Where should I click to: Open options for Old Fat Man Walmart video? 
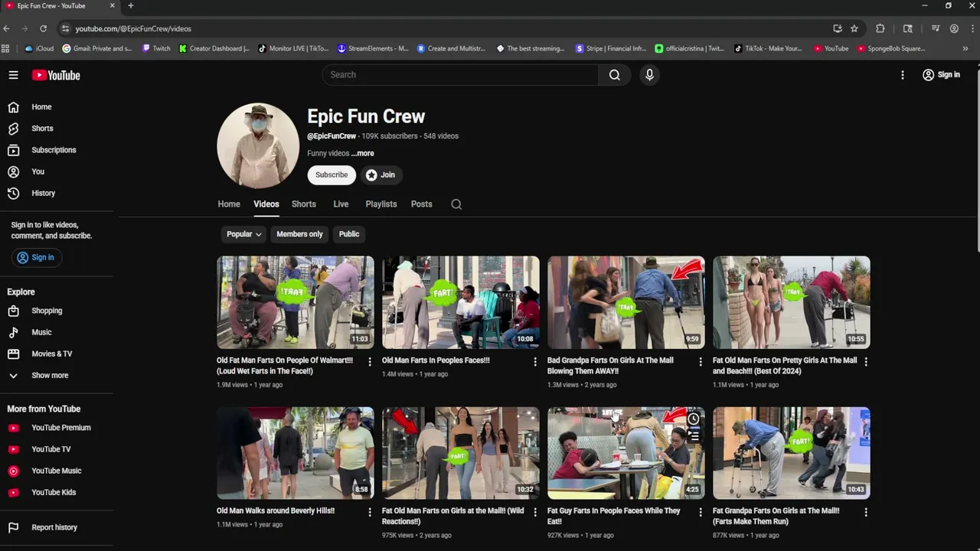point(370,362)
